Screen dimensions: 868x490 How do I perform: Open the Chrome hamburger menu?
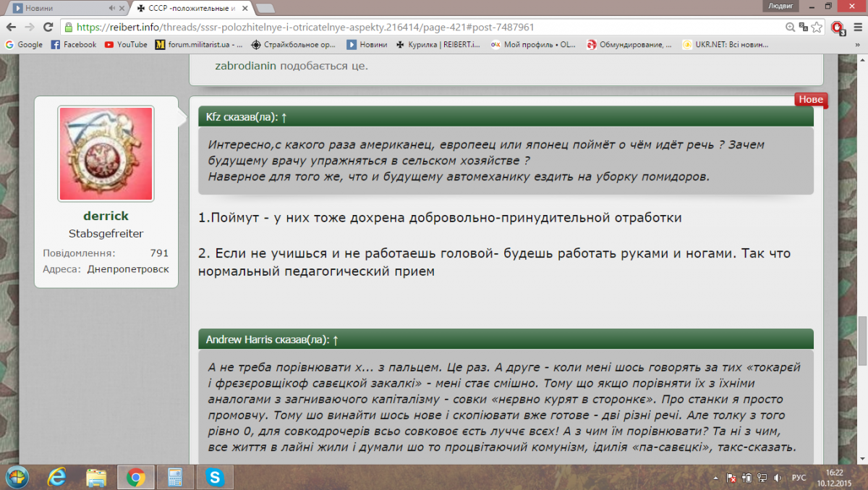pyautogui.click(x=857, y=27)
